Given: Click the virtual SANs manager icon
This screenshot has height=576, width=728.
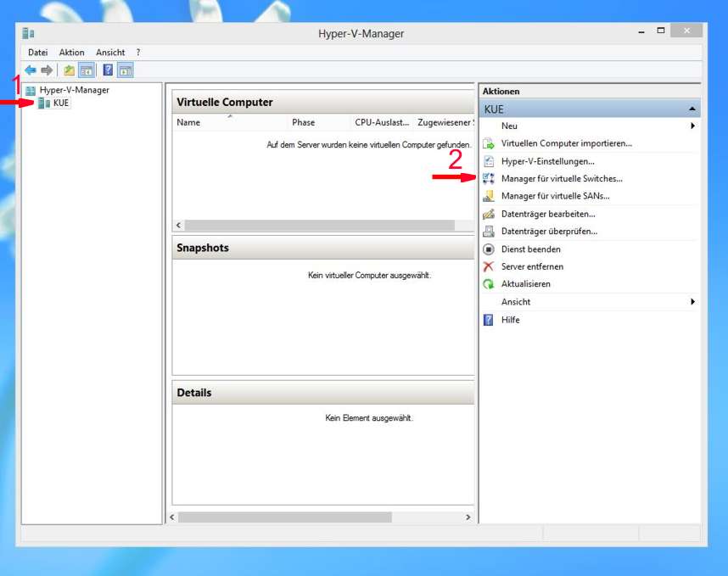Looking at the screenshot, I should 489,196.
